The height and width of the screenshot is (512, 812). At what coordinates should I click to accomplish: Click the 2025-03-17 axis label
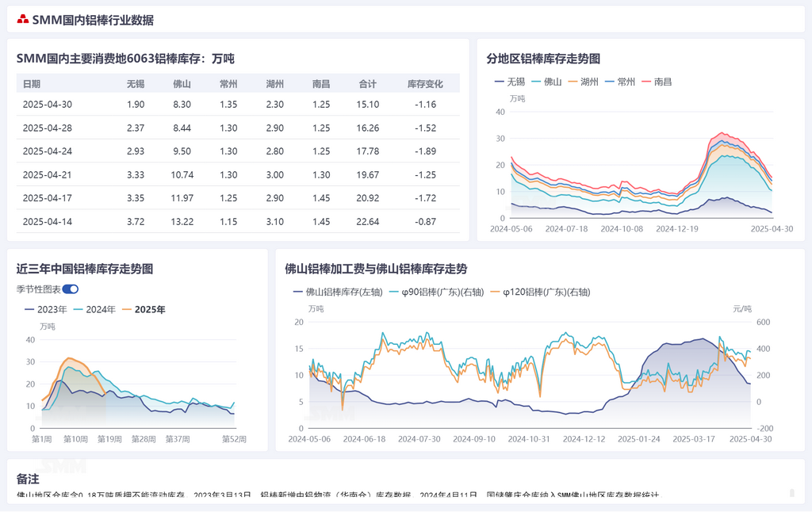[694, 439]
